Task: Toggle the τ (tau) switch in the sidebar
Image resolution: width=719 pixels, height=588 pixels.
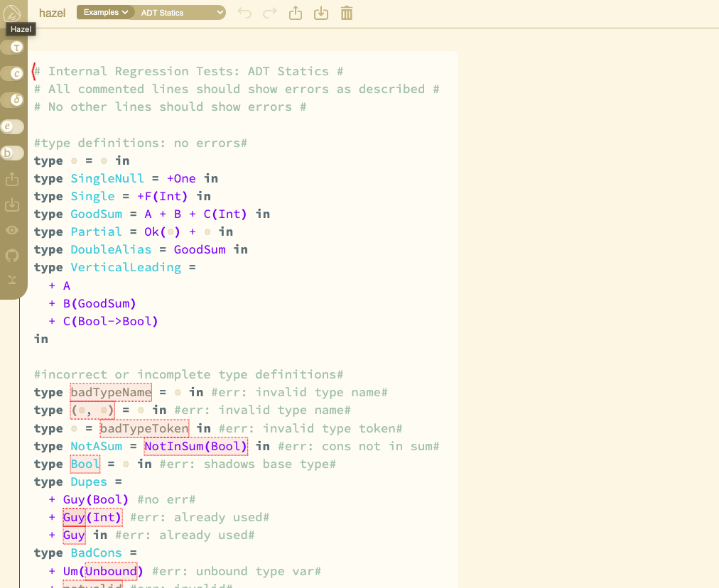Action: coord(12,47)
